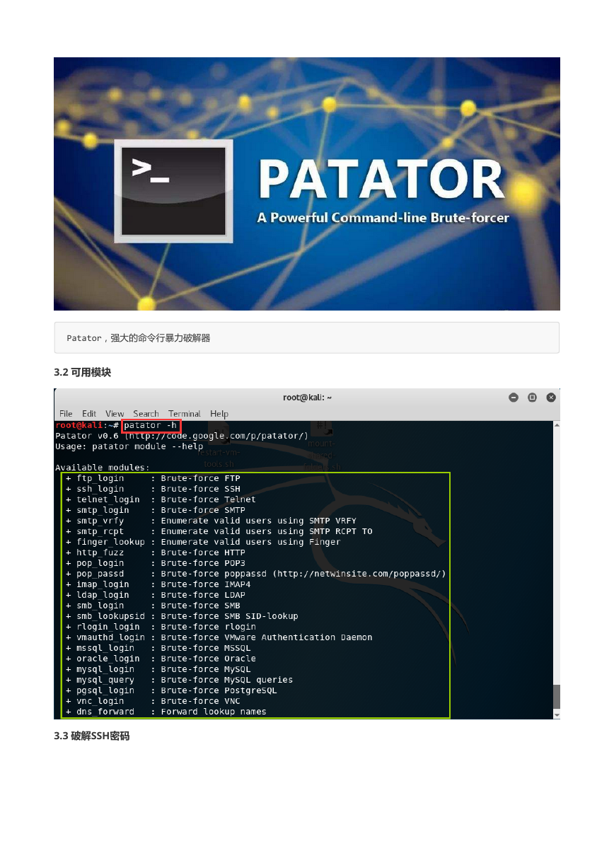Select the ftp_login module line
This screenshot has width=614, height=868.
(153, 478)
